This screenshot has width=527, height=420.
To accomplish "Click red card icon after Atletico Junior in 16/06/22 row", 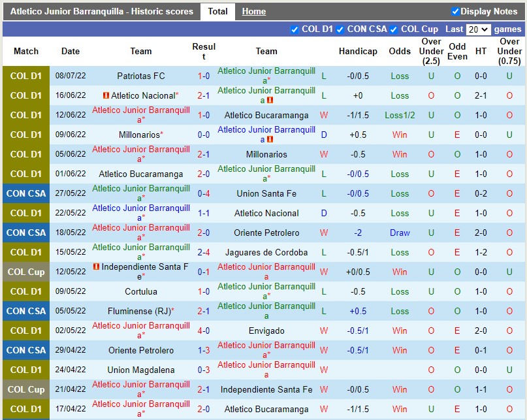I will [270, 101].
